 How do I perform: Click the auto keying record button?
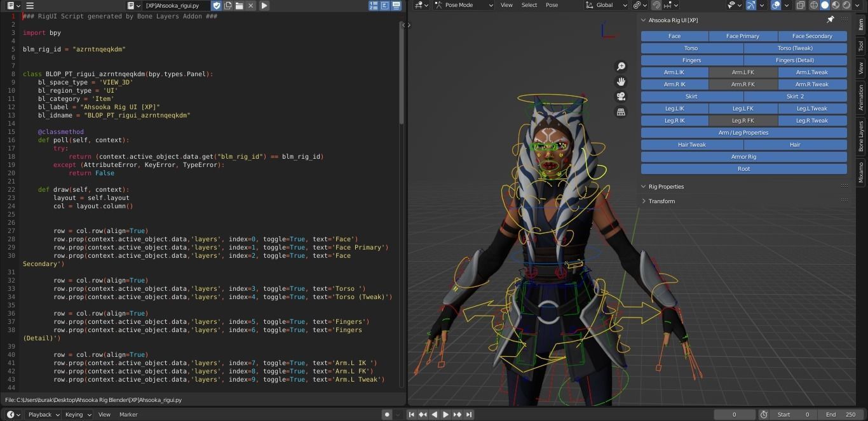(x=387, y=415)
